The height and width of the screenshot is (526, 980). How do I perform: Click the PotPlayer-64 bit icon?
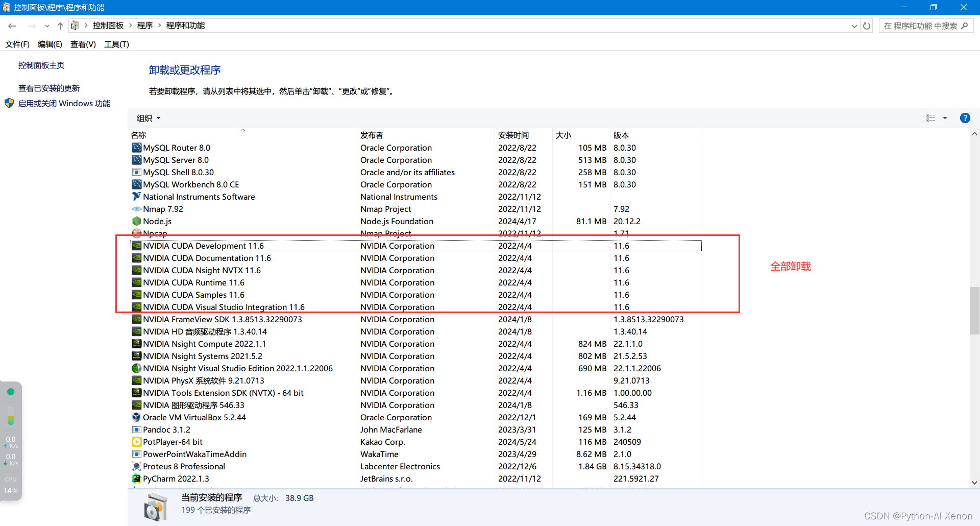136,442
